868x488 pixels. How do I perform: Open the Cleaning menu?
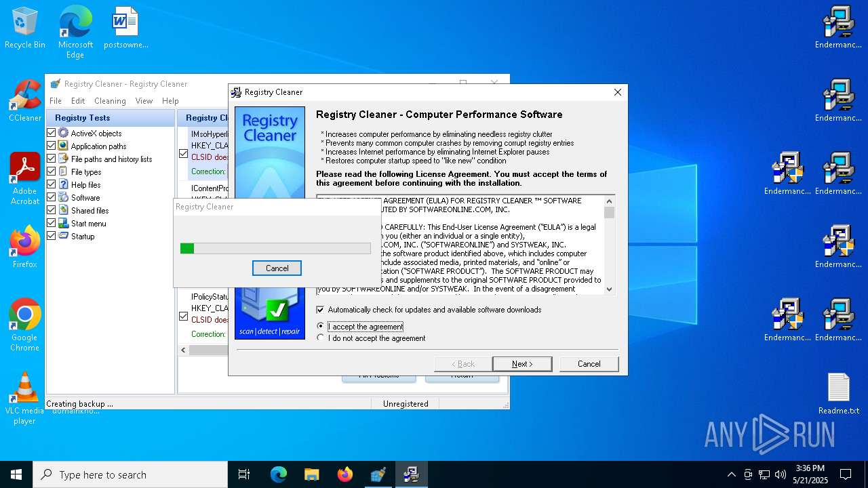pyautogui.click(x=110, y=101)
